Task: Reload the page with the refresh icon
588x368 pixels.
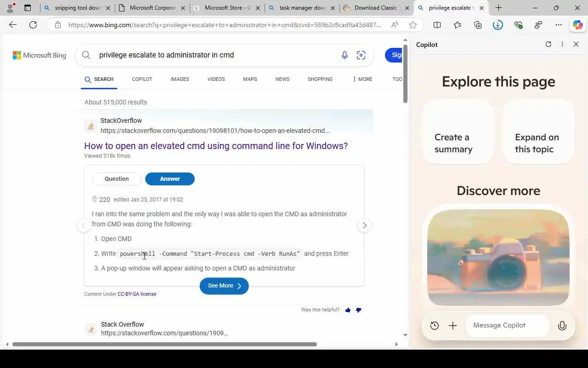Action: tap(33, 25)
